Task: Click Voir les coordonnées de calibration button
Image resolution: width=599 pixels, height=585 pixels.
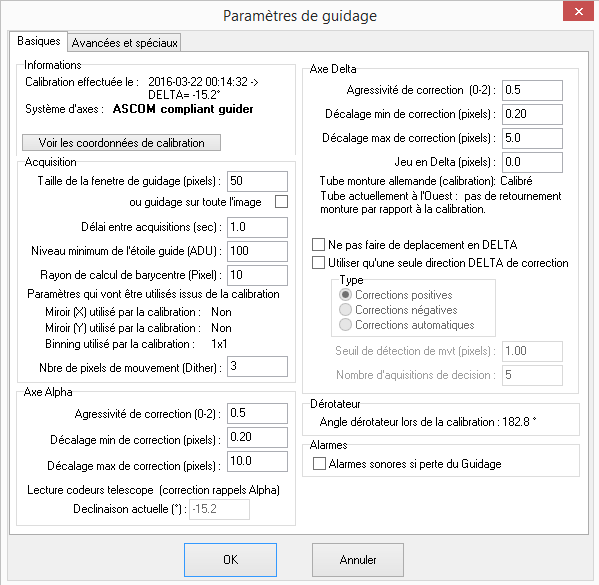Action: point(121,143)
